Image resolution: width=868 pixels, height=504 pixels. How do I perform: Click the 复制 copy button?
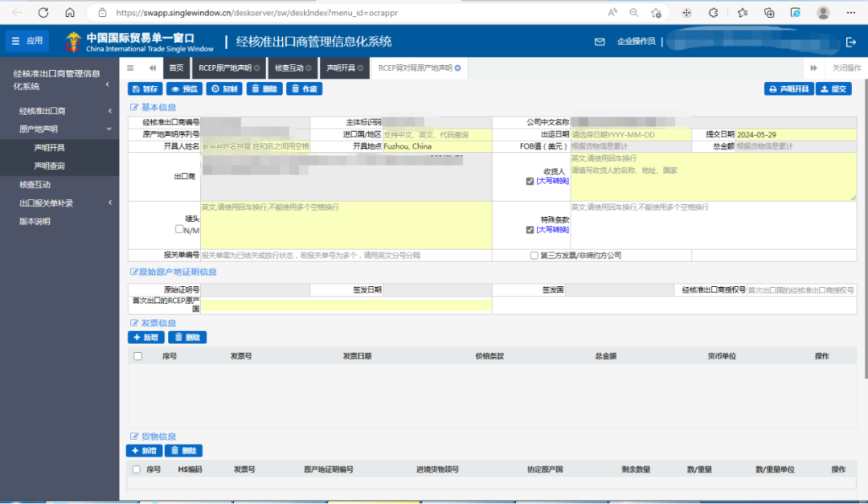point(224,88)
